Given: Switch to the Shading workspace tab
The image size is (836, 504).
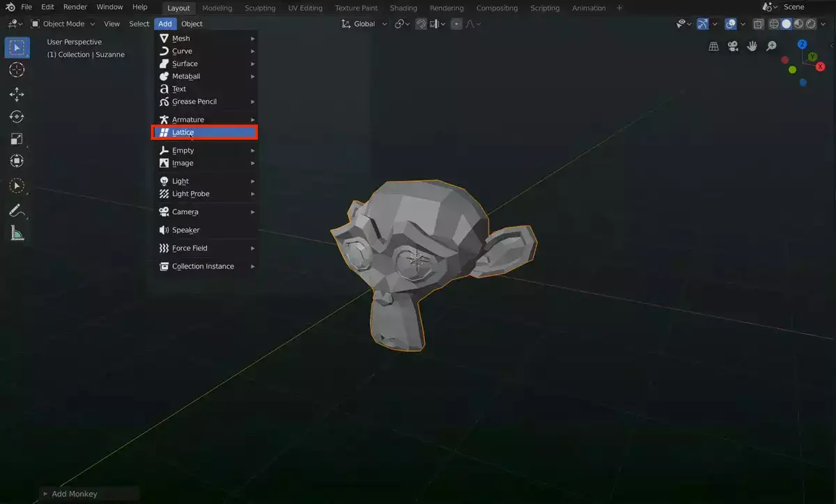Looking at the screenshot, I should click(403, 8).
